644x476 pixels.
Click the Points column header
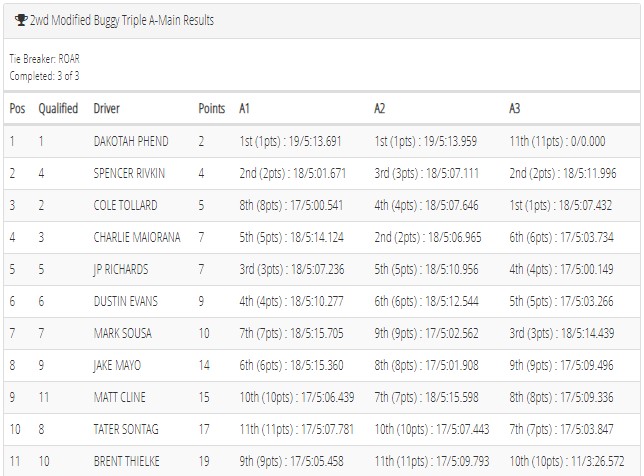(x=212, y=108)
